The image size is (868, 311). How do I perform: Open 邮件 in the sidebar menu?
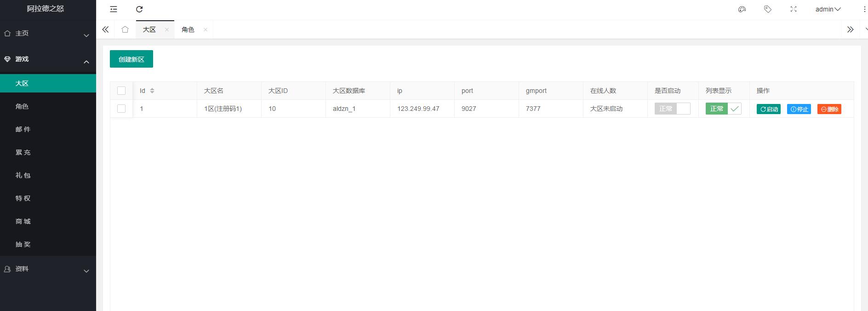point(23,129)
